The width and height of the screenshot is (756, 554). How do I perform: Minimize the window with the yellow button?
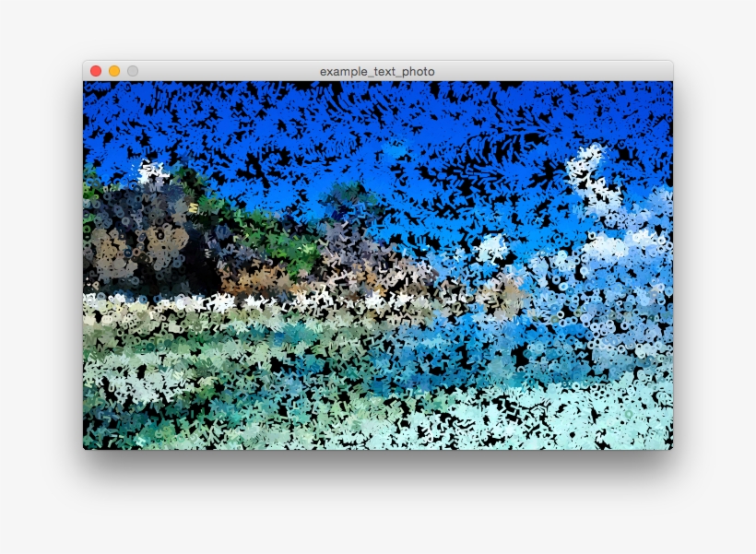click(x=114, y=71)
